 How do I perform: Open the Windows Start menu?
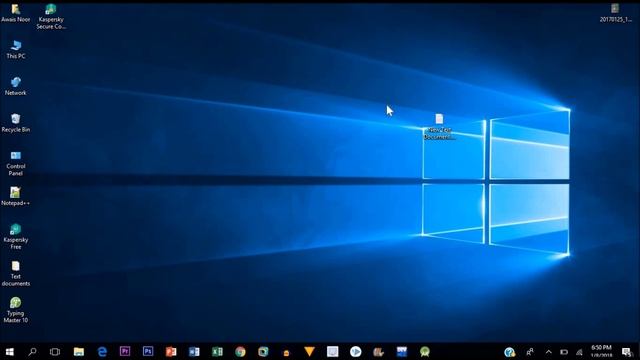(9, 351)
